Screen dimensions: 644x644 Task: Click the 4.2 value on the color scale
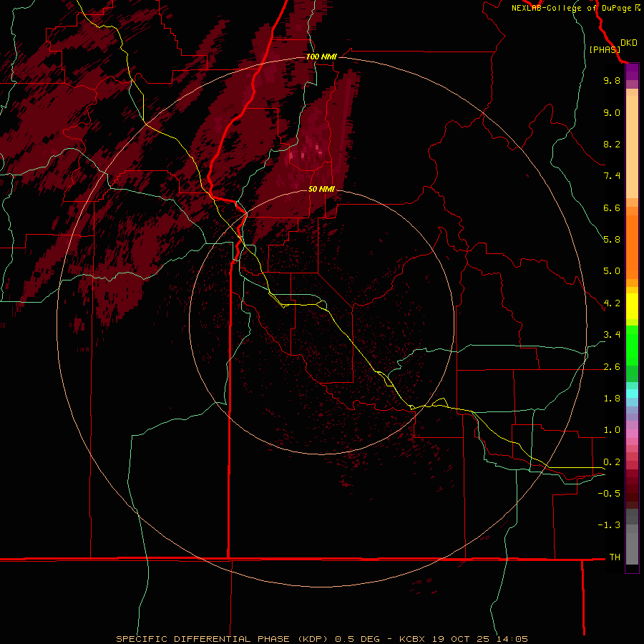[612, 303]
